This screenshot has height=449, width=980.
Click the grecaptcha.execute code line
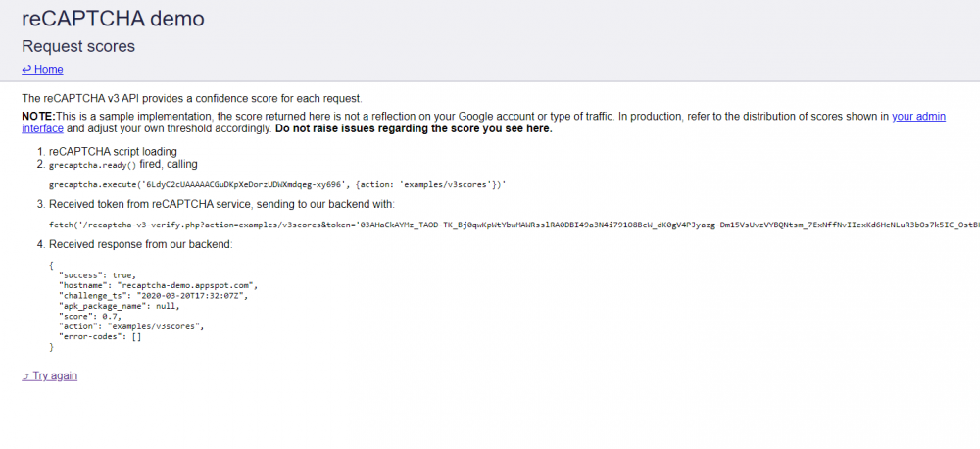point(277,185)
